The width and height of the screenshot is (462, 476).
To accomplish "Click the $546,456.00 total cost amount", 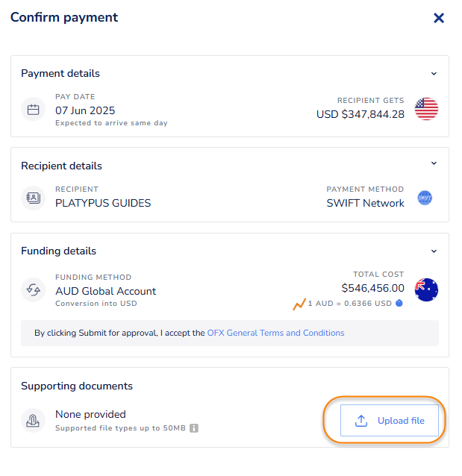I will (372, 288).
